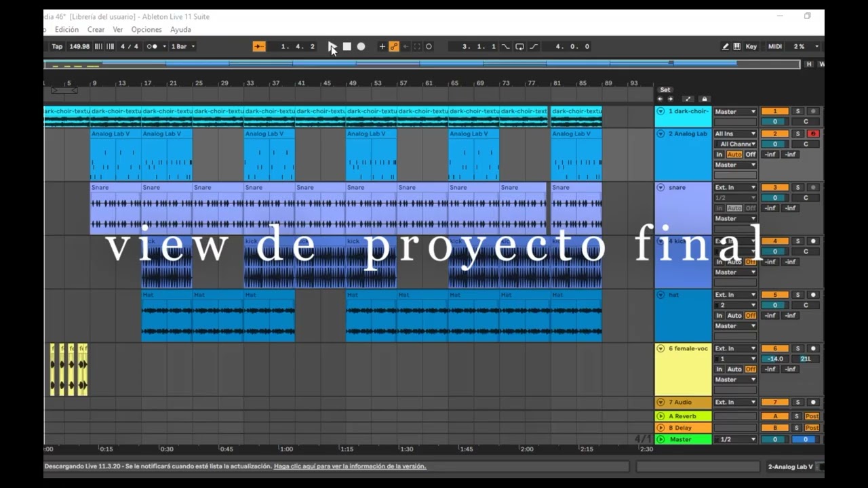868x488 pixels.
Task: Open the Ayuda menu
Action: [180, 29]
